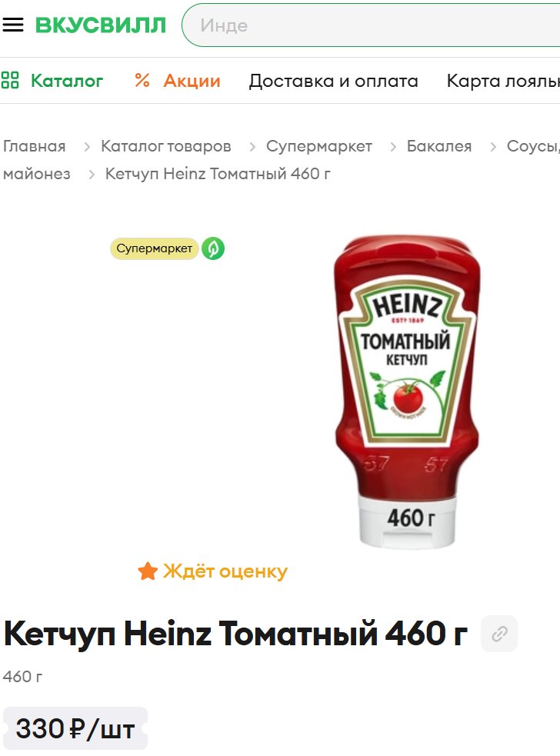
Task: Click the ВкусВилл logo
Action: (100, 25)
